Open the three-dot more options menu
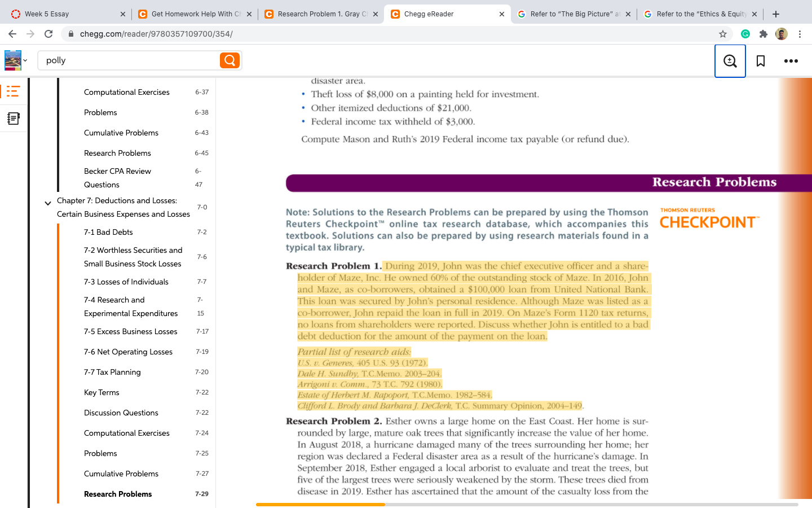Screen dimensions: 812x508 pyautogui.click(x=791, y=61)
